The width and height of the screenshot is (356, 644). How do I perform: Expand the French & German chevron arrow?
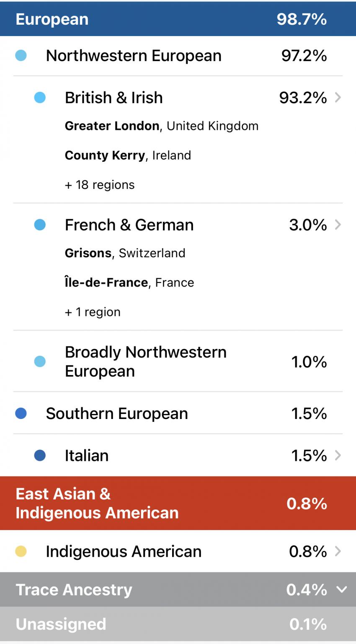pyautogui.click(x=338, y=225)
